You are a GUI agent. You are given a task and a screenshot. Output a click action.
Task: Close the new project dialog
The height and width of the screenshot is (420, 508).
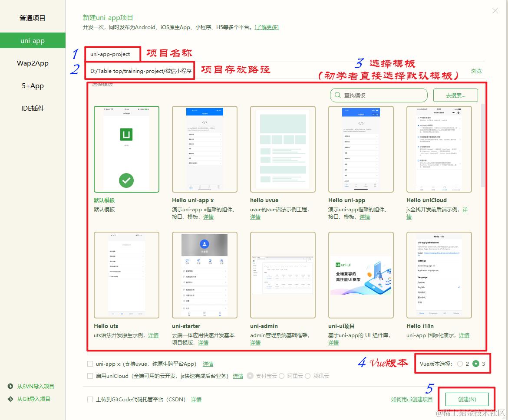(x=495, y=11)
